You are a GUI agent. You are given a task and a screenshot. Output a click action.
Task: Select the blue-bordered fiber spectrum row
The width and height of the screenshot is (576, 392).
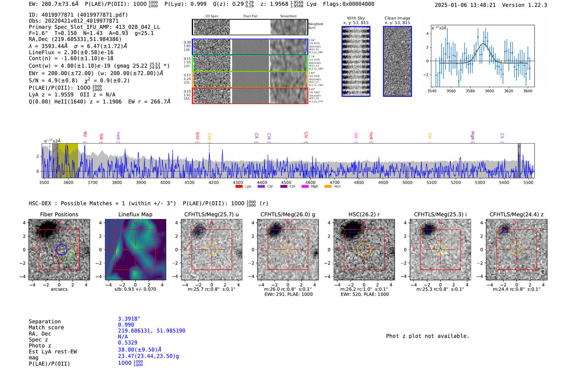point(250,47)
